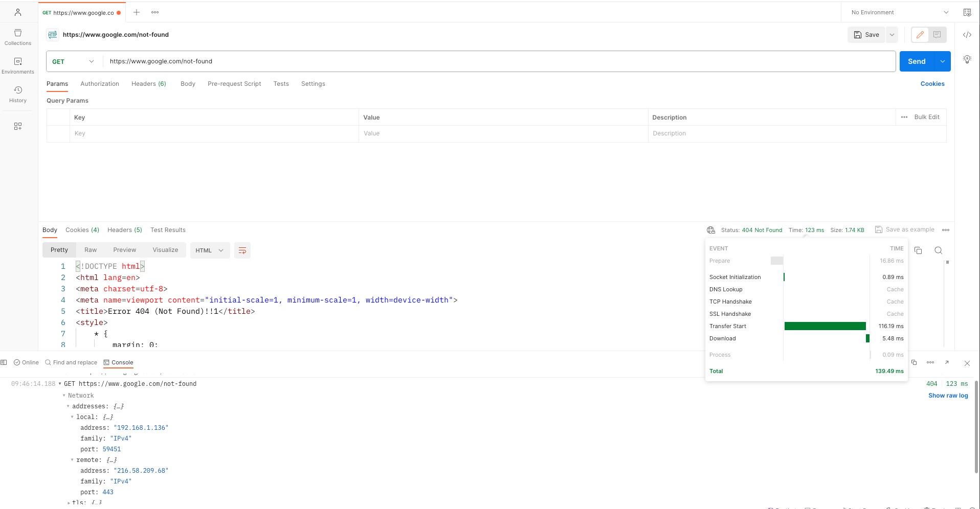Select the Params request tab
Viewport: 980px width, 509px height.
click(x=57, y=84)
